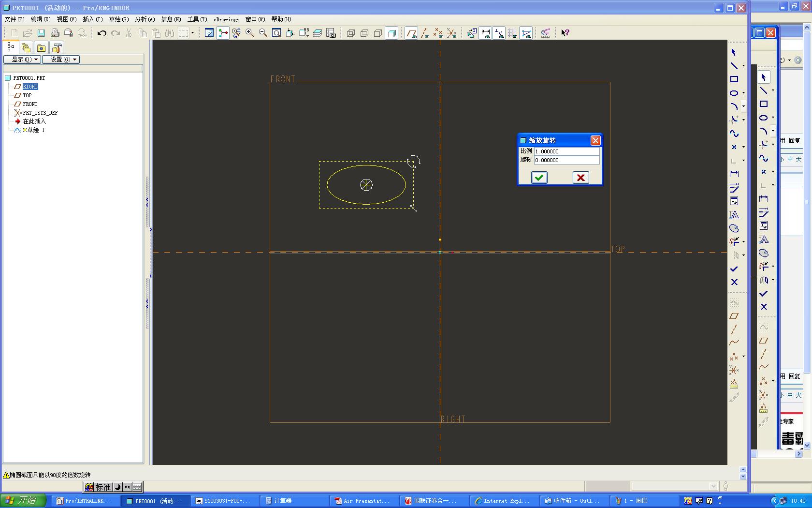Open the 分析(A) menu
812x508 pixels.
[145, 19]
